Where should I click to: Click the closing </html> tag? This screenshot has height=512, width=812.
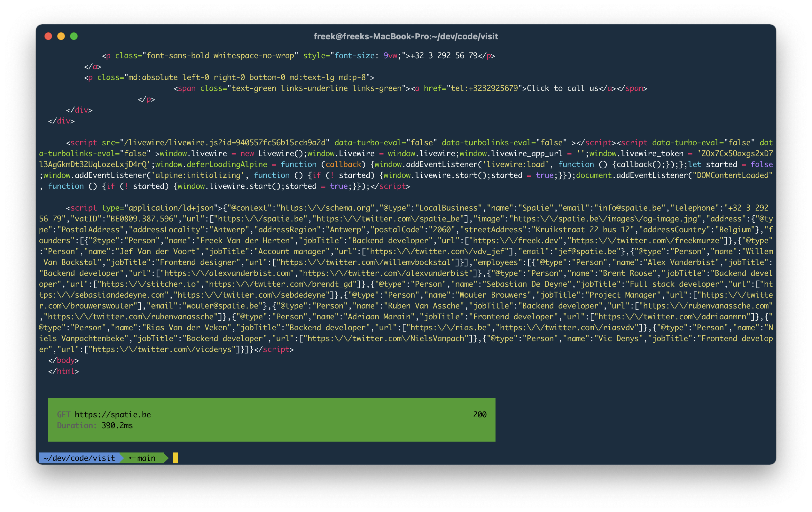point(64,371)
